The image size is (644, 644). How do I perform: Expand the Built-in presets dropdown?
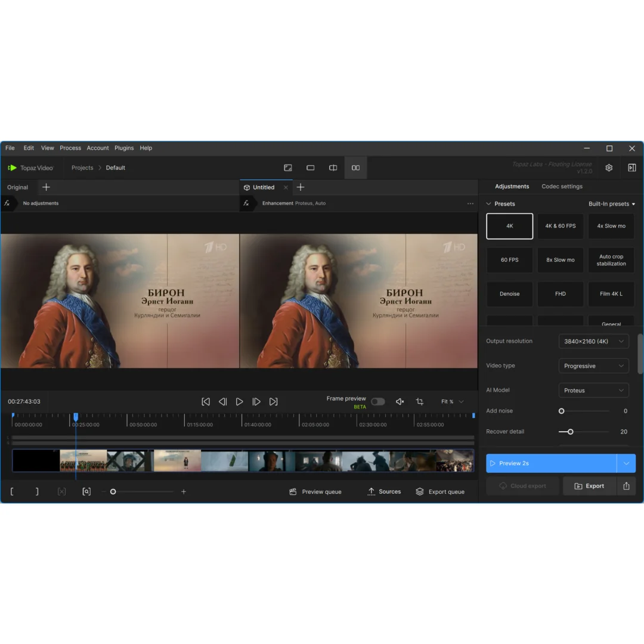click(611, 204)
